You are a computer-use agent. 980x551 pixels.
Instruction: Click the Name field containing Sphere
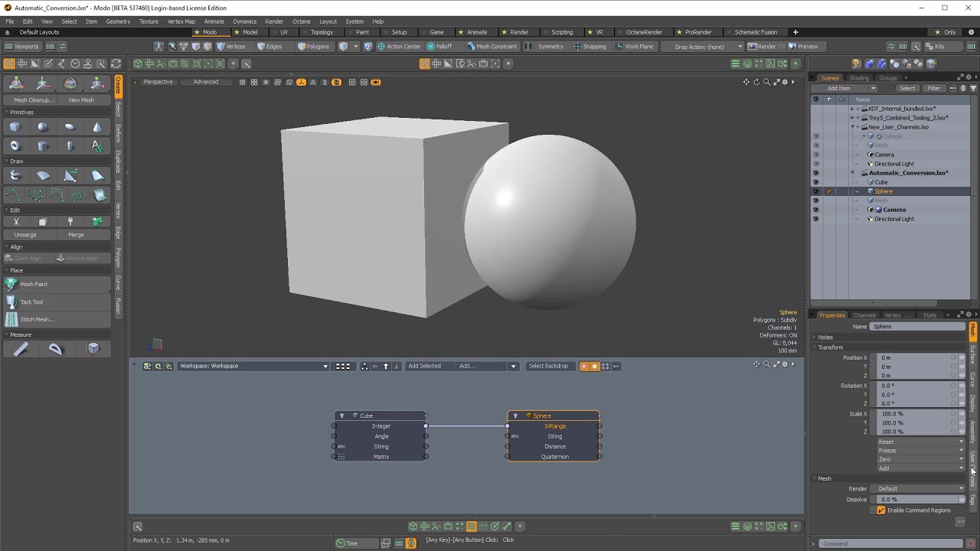pos(918,327)
